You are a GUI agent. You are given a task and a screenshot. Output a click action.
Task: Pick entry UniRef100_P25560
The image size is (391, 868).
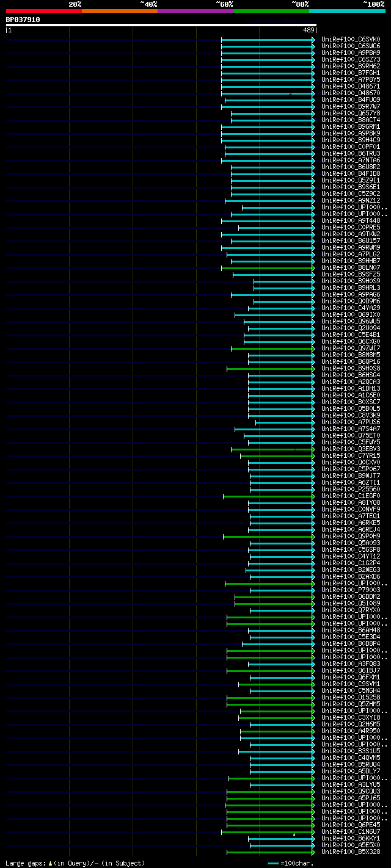coord(351,489)
